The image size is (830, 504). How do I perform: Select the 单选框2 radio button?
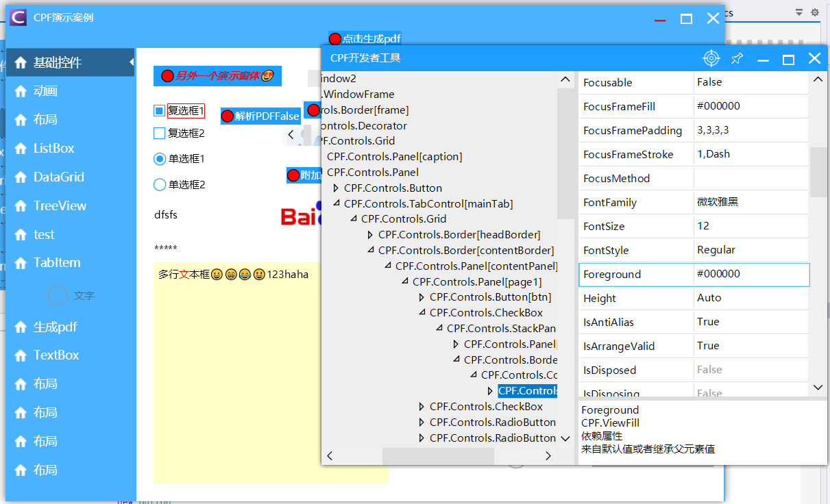[160, 184]
